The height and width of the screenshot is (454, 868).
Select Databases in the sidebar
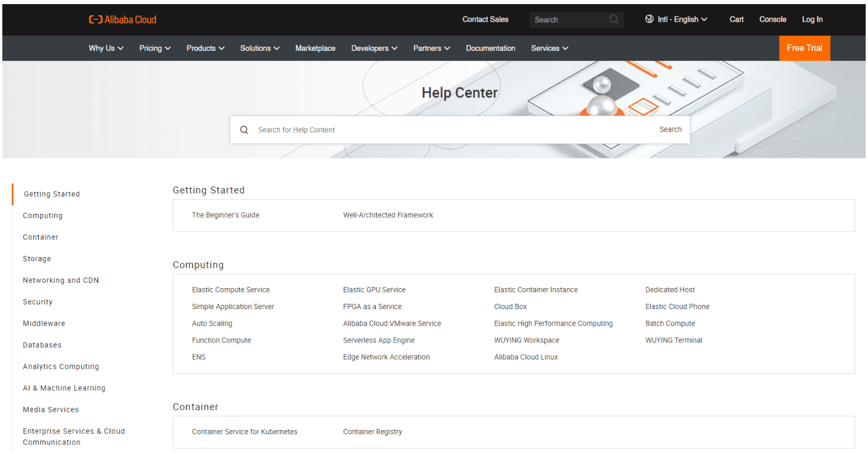[x=42, y=345]
